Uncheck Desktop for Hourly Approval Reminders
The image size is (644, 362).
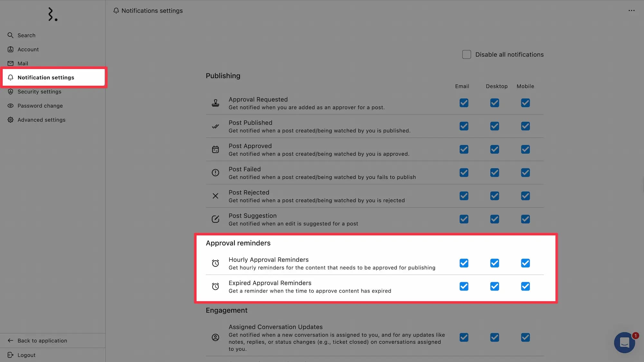[495, 263]
